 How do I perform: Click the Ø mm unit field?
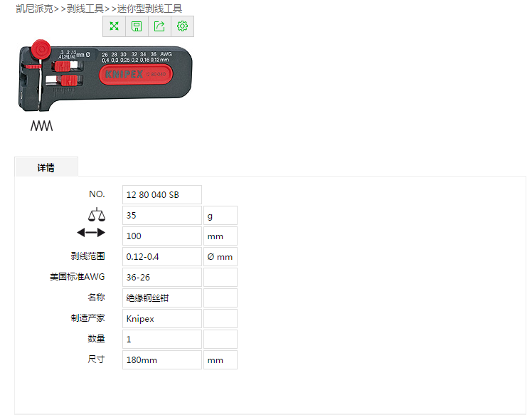point(220,257)
